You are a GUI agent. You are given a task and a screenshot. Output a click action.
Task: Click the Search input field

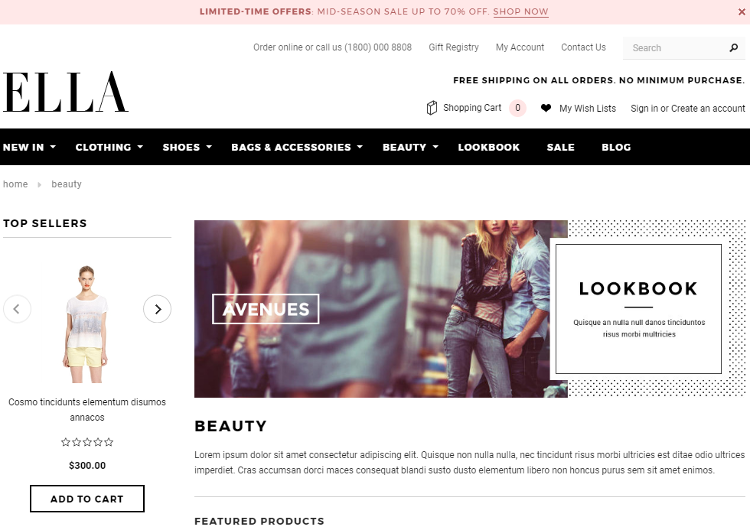[677, 48]
